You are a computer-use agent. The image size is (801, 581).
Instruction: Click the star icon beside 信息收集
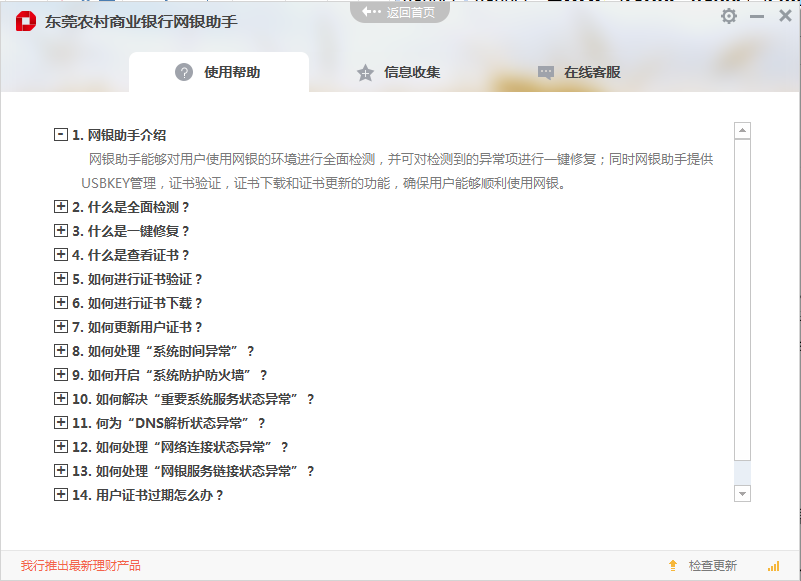pyautogui.click(x=365, y=73)
